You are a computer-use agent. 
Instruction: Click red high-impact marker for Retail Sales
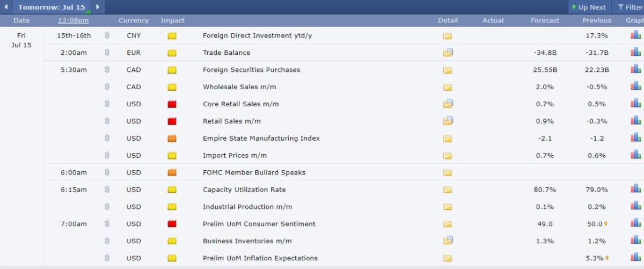coord(172,121)
